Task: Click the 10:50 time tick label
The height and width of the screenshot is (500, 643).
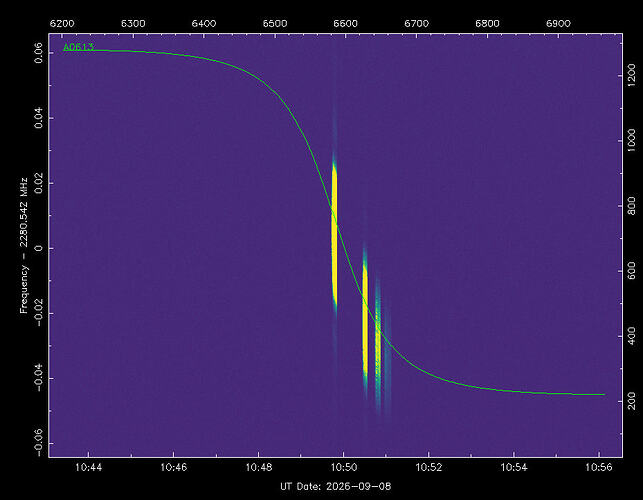Action: click(344, 467)
